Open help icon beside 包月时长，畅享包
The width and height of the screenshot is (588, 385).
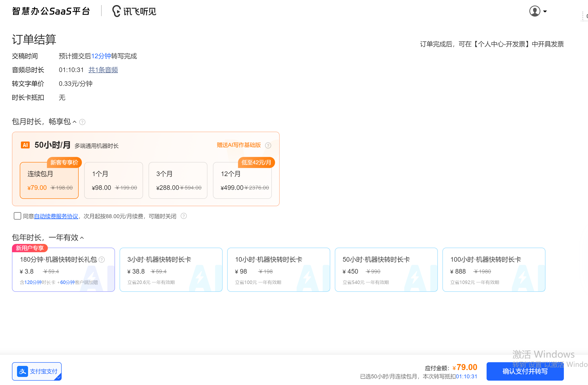(82, 122)
